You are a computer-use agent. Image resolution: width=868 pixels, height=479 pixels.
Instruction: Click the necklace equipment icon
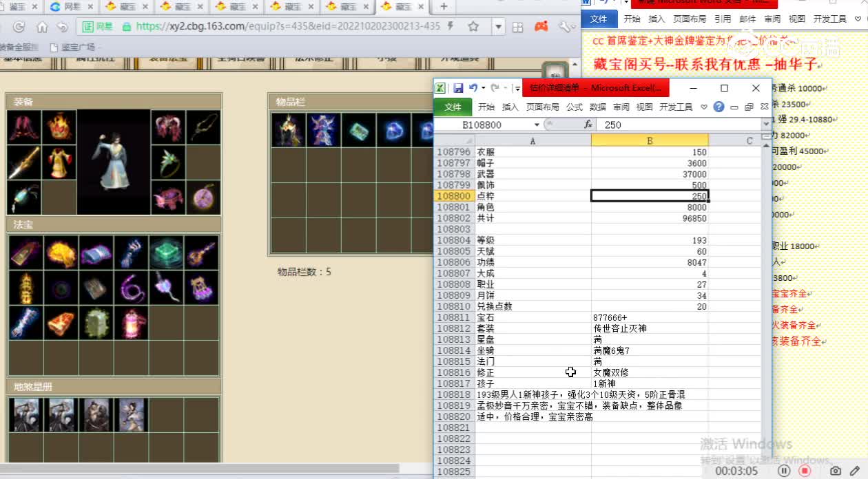pyautogui.click(x=203, y=127)
